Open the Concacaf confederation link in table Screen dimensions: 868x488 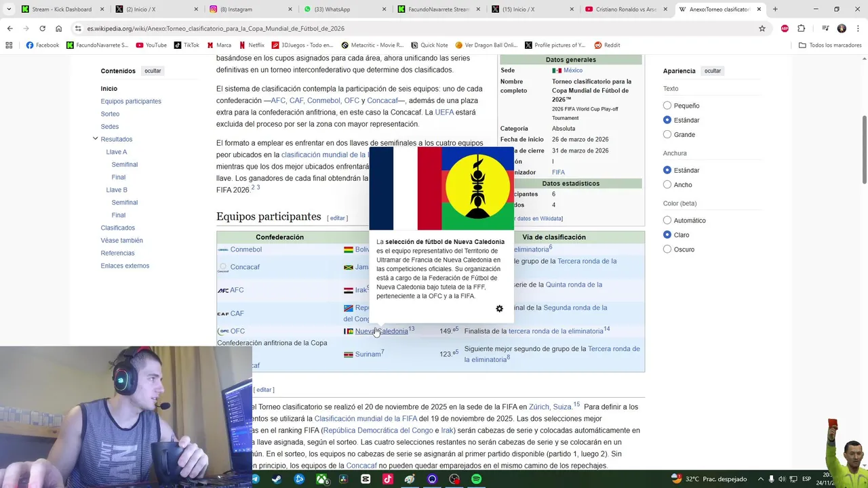pos(245,267)
